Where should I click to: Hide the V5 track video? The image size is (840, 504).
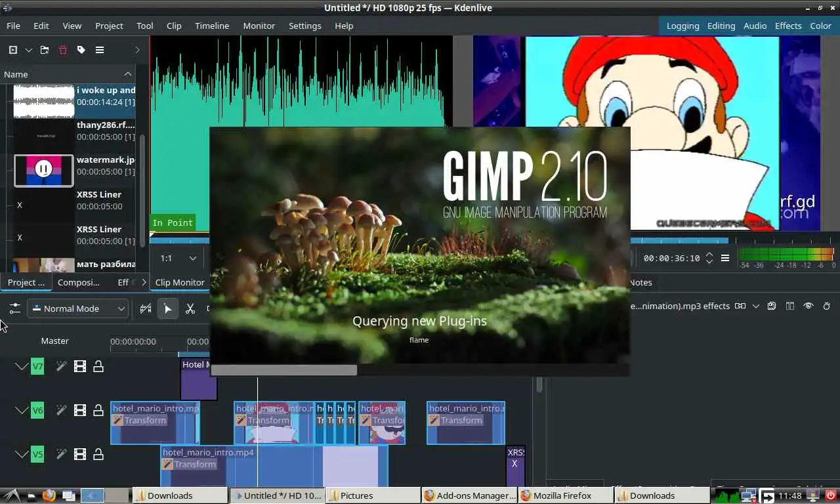(x=80, y=454)
